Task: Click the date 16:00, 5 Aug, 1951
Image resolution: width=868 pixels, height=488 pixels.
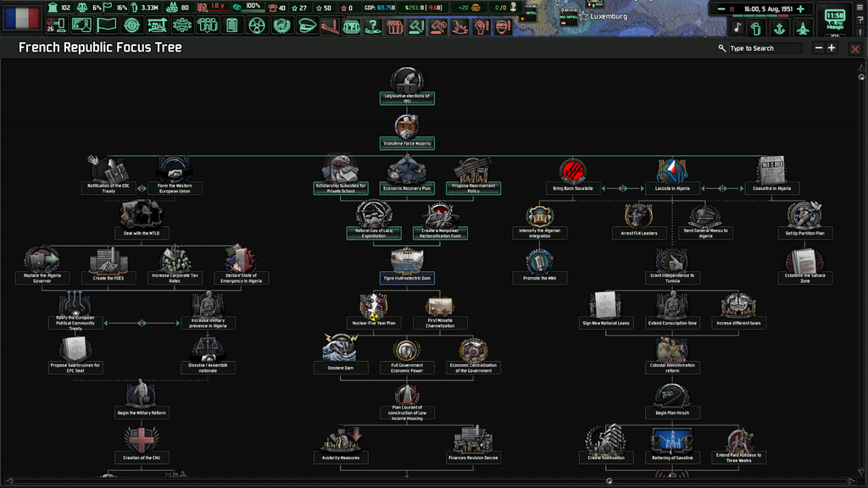Action: pos(768,8)
